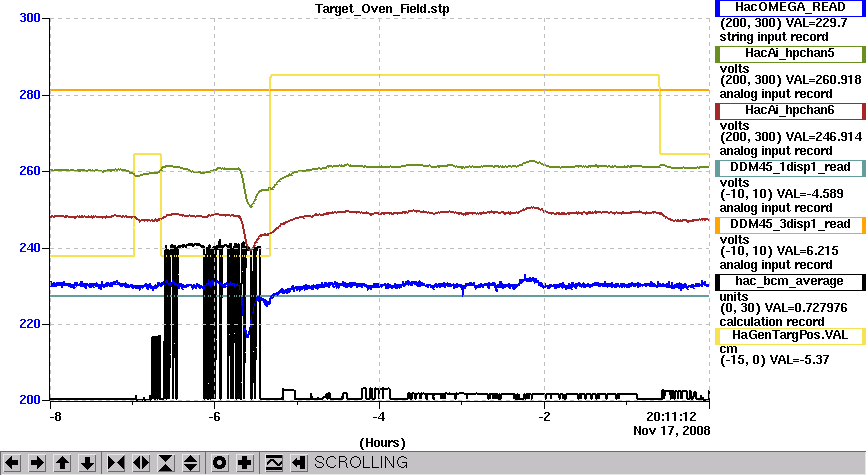Click the VAL=229.7 readout
Image resolution: width=866 pixels, height=475 pixels.
coord(815,23)
